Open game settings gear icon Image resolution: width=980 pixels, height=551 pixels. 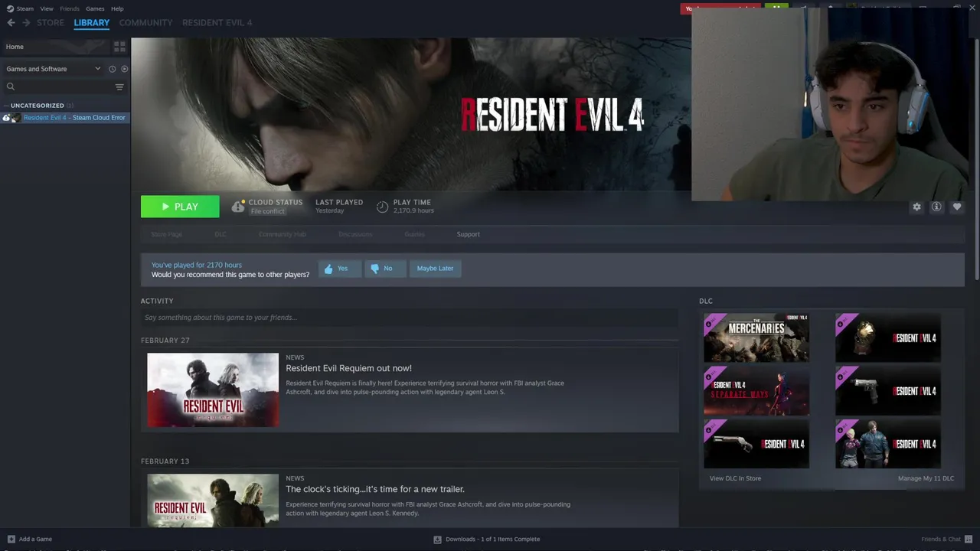click(x=916, y=207)
